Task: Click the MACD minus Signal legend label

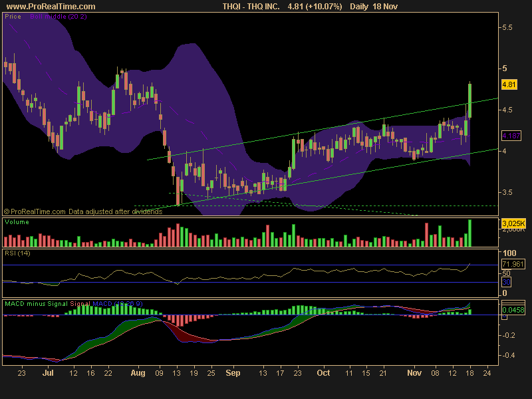Action: coord(36,304)
